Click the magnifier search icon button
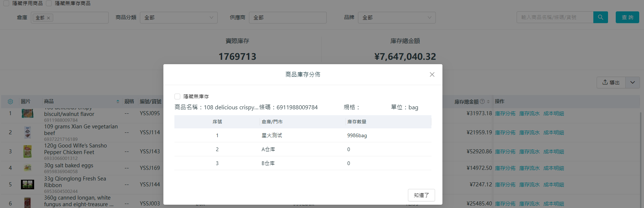This screenshot has width=644, height=208. click(x=600, y=17)
